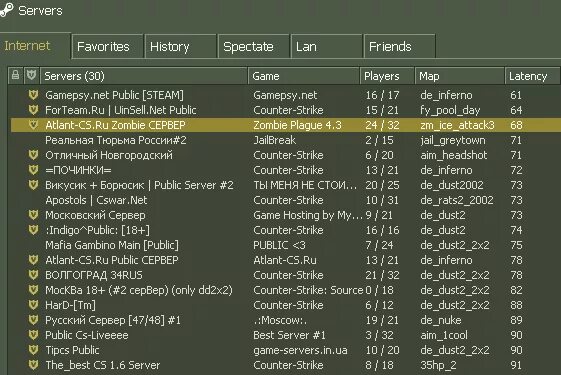This screenshot has width=561, height=375.
Task: Click VAC shield of Русский Сервер row
Action: click(33, 320)
